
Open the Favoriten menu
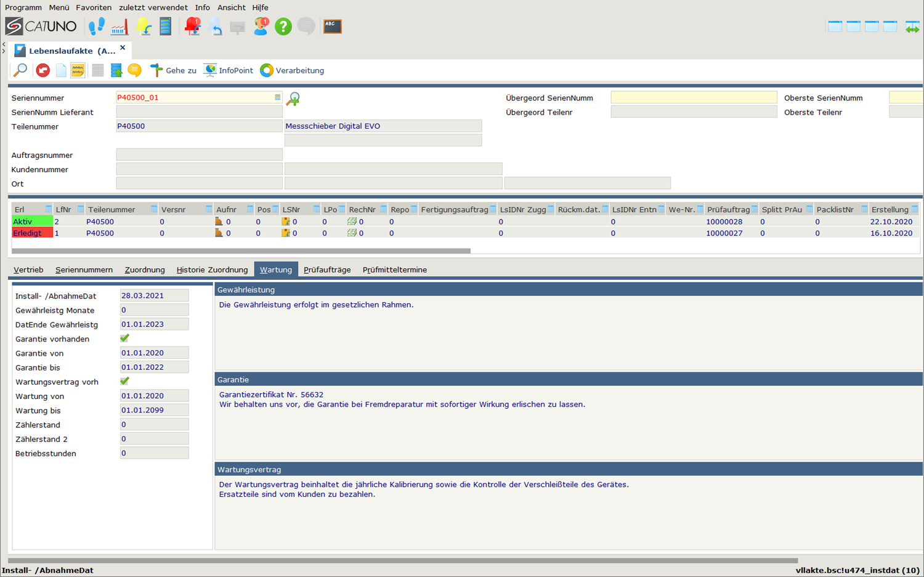click(x=94, y=7)
